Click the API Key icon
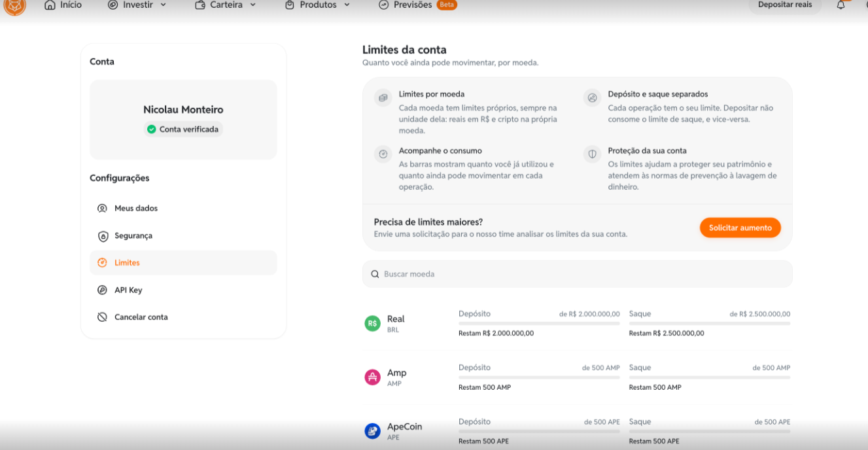 pyautogui.click(x=102, y=290)
